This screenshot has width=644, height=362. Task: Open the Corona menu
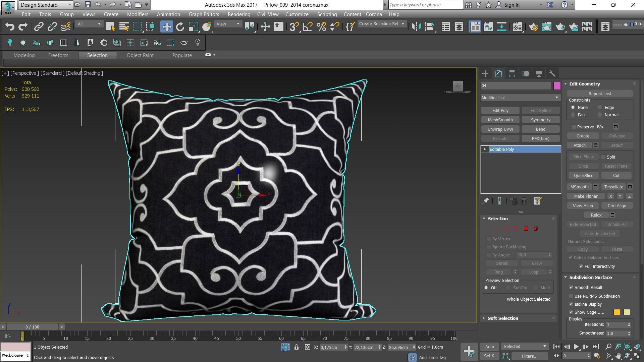click(374, 14)
